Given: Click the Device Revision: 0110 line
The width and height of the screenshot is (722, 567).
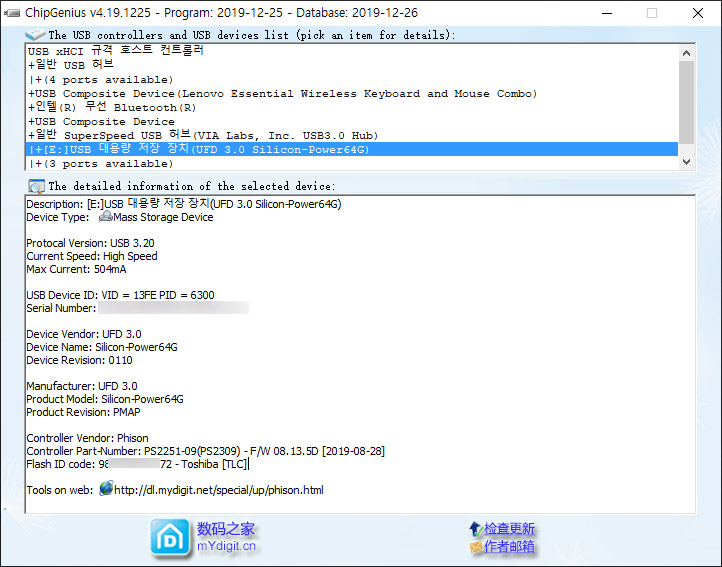Looking at the screenshot, I should click(x=79, y=360).
